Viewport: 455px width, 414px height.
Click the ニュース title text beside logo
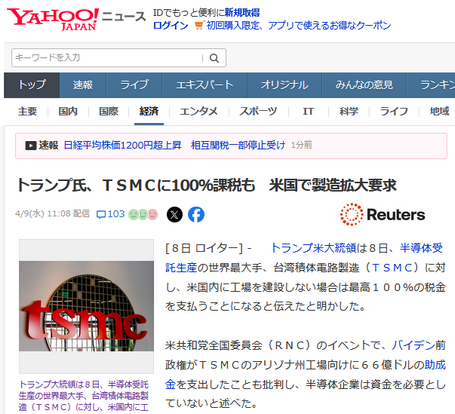pyautogui.click(x=124, y=16)
